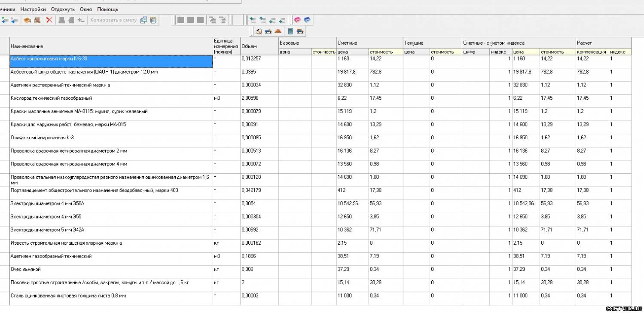Open the Окно menu
Screen dimensions: 644x313
point(86,9)
